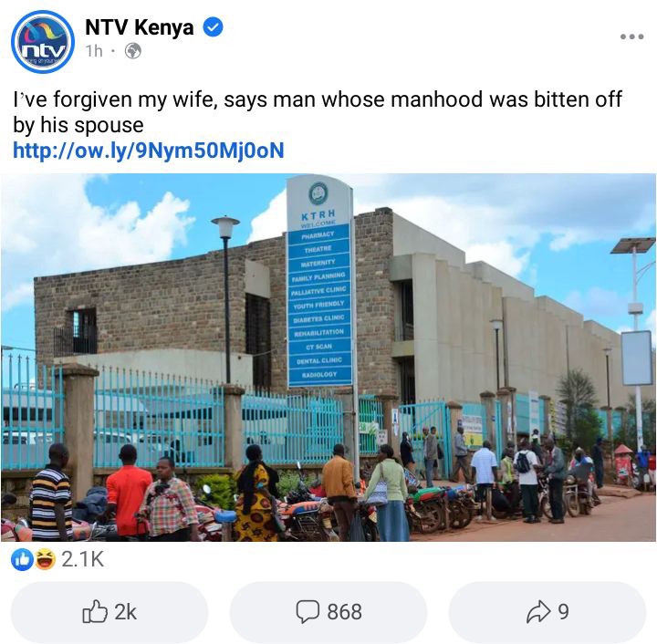Viewport: 657px width, 644px height.
Task: Check the public audience globe icon
Action: (x=133, y=51)
